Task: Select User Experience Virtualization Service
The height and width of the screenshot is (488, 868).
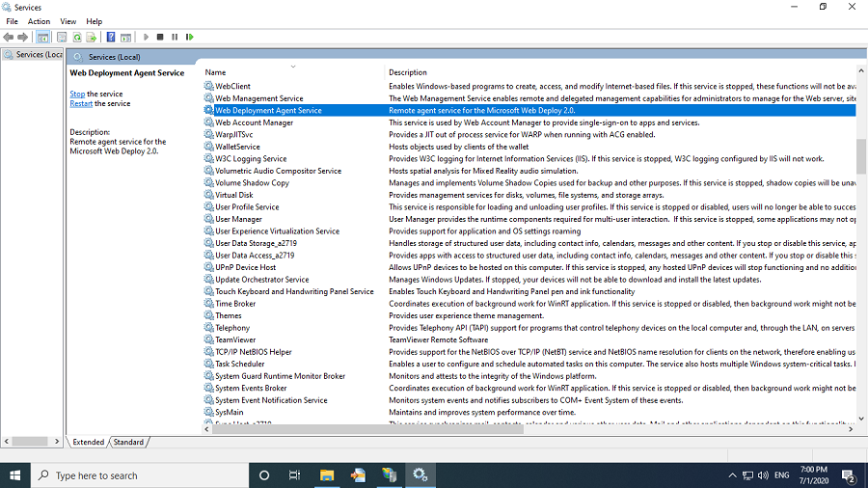Action: click(529, 231)
